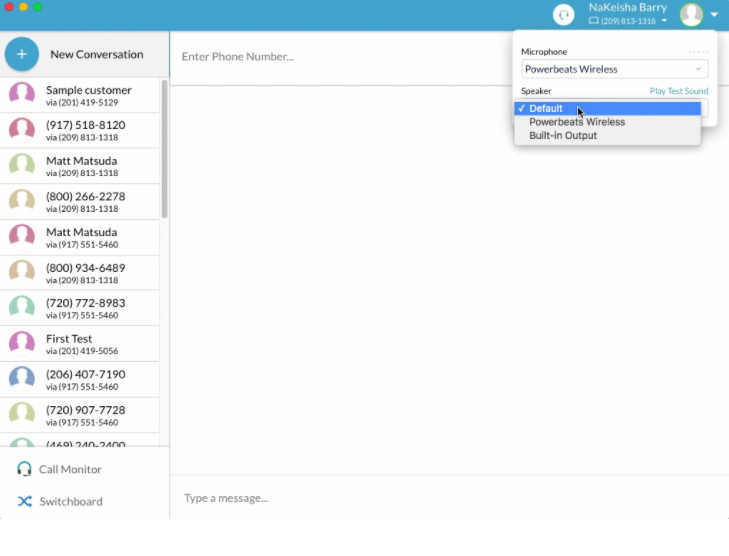
Task: Click the avatar for (800) 266-2278
Action: click(22, 201)
